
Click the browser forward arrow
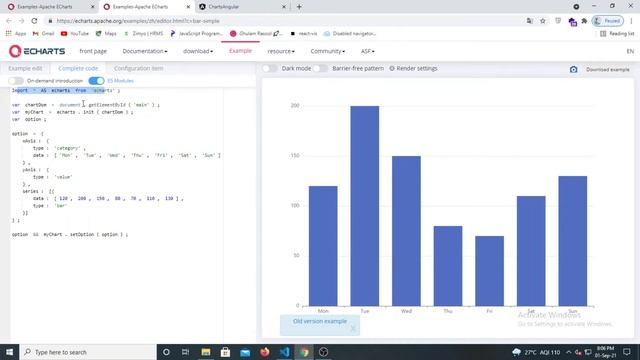pos(22,21)
